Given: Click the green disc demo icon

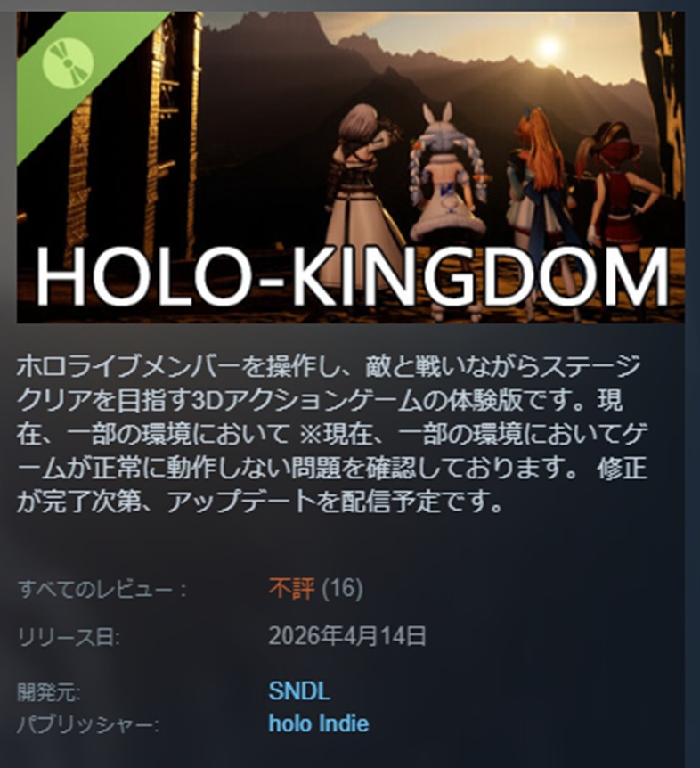Looking at the screenshot, I should coord(68,62).
